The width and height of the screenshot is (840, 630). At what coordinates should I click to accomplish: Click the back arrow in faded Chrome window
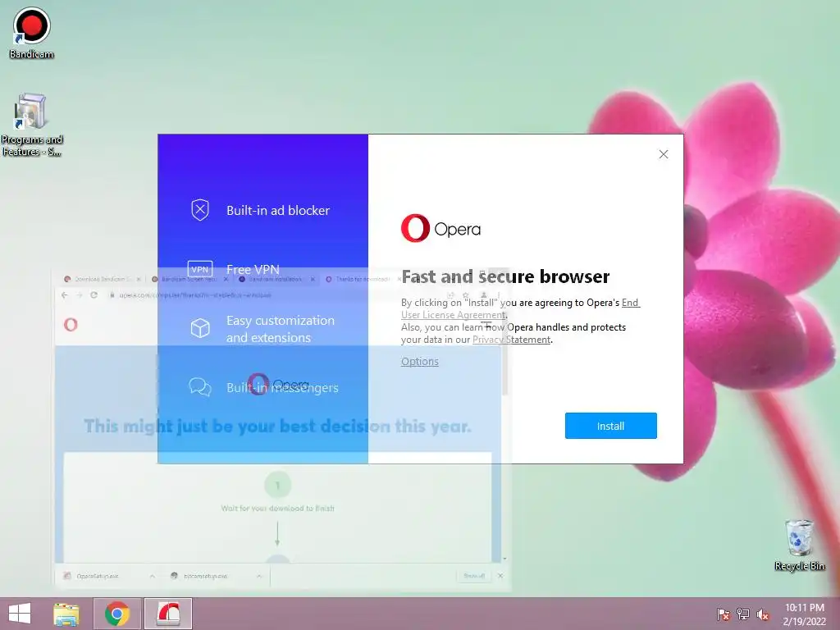coord(65,295)
